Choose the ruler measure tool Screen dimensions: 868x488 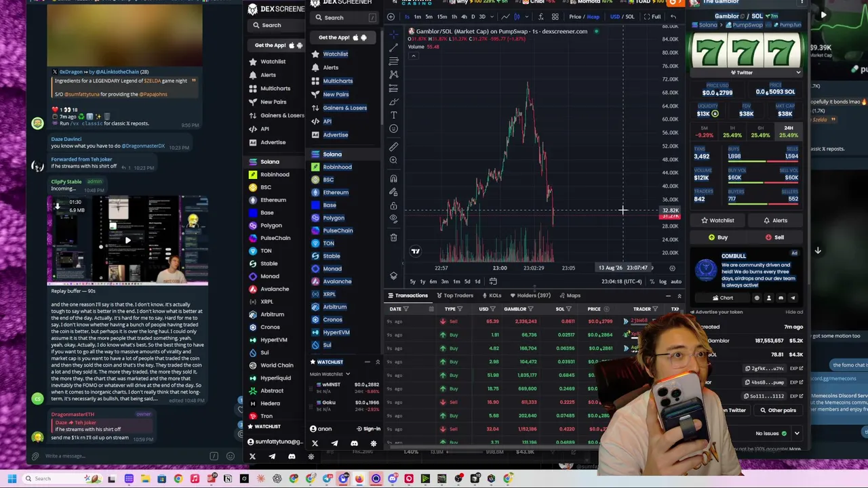(x=393, y=146)
